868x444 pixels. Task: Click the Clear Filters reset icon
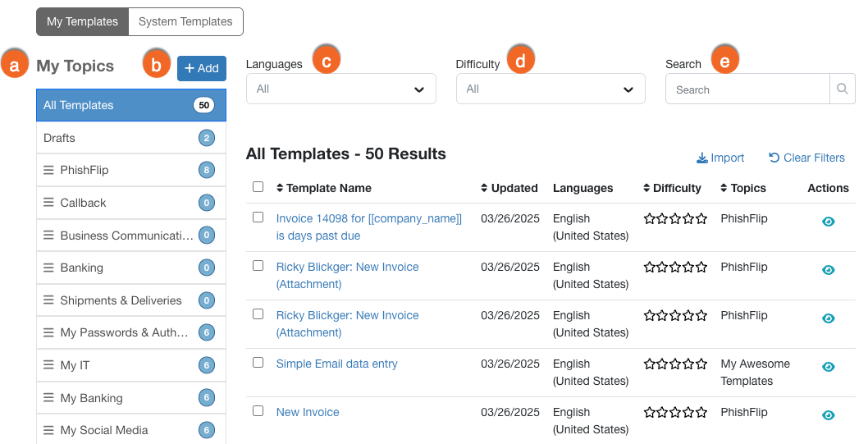pos(774,158)
